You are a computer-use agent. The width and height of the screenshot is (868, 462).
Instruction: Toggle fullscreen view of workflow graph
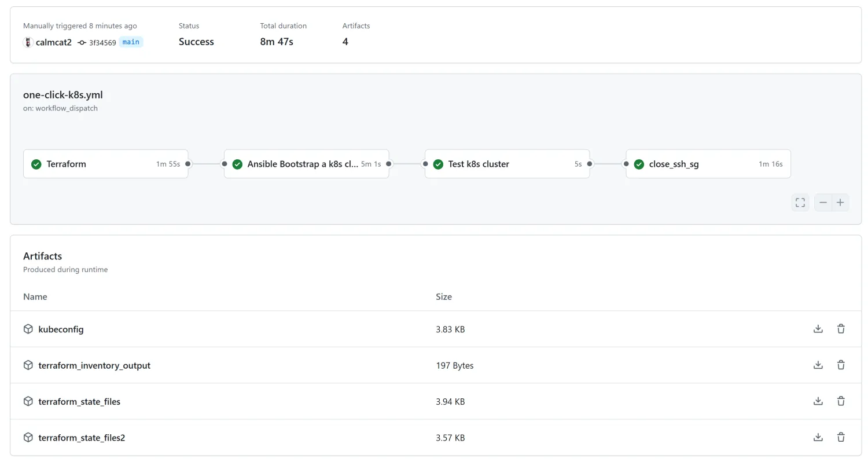pos(800,203)
